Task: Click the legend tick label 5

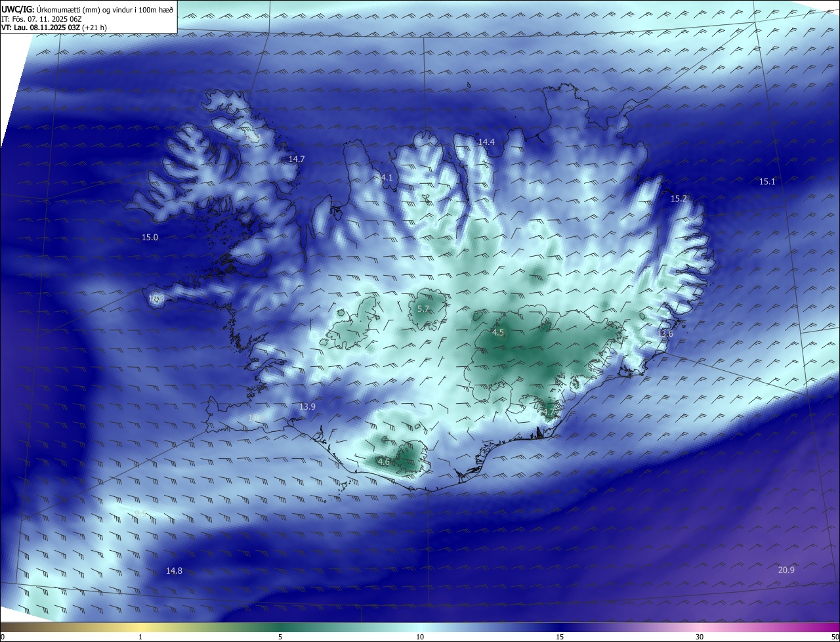Action: 280,637
